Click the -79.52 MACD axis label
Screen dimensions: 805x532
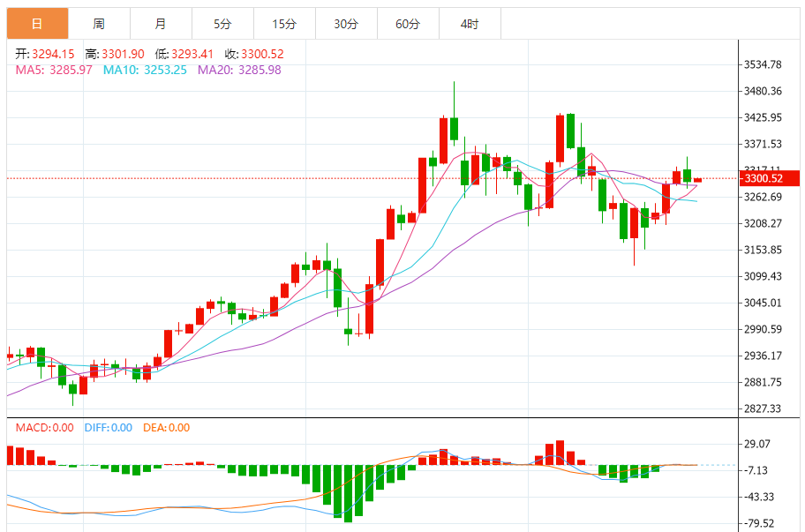759,523
